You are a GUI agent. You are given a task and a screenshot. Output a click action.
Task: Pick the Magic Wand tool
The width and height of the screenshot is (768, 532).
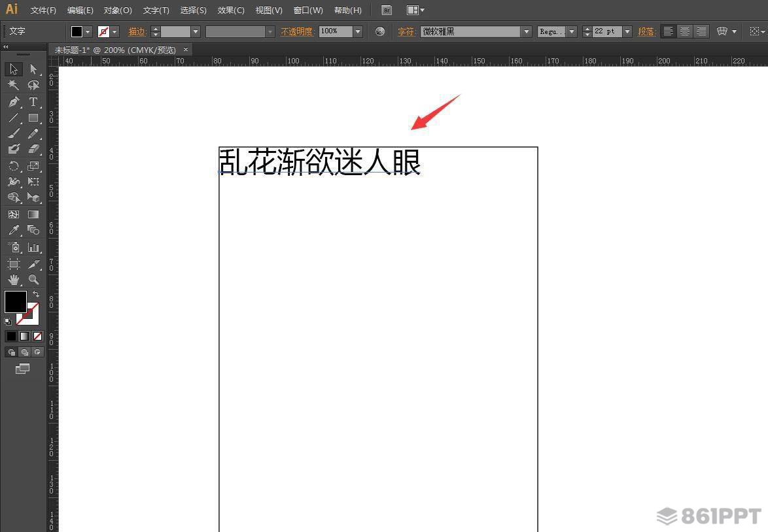pos(14,85)
